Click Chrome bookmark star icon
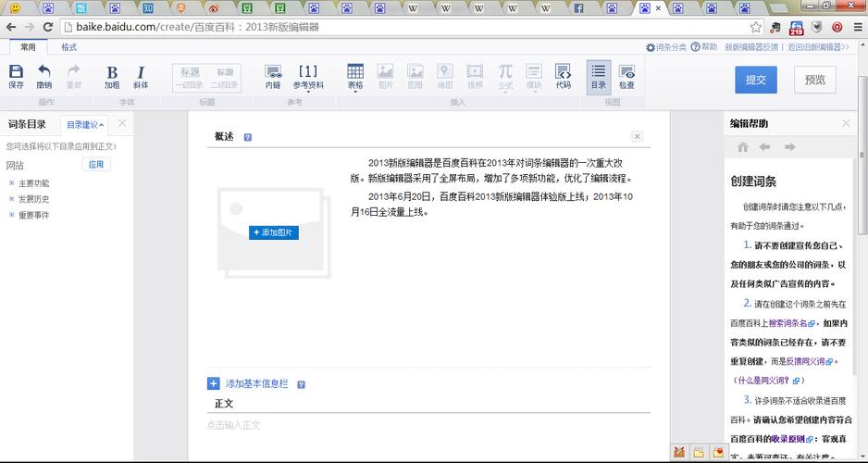 tap(756, 27)
